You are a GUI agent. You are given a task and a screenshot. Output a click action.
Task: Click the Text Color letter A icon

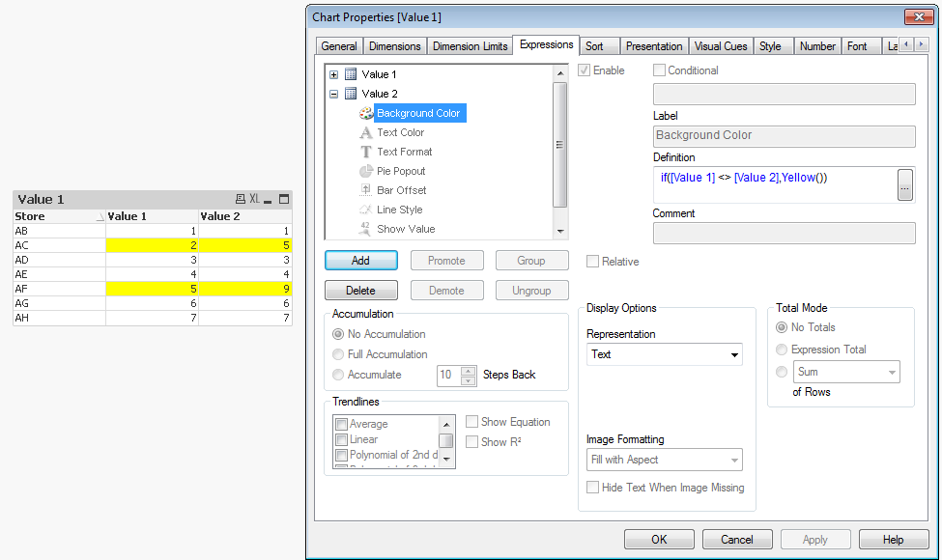pyautogui.click(x=366, y=132)
